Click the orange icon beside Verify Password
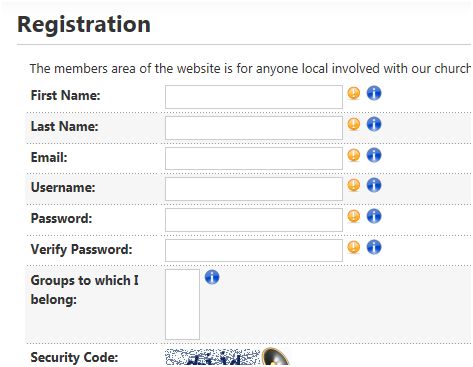 [354, 247]
